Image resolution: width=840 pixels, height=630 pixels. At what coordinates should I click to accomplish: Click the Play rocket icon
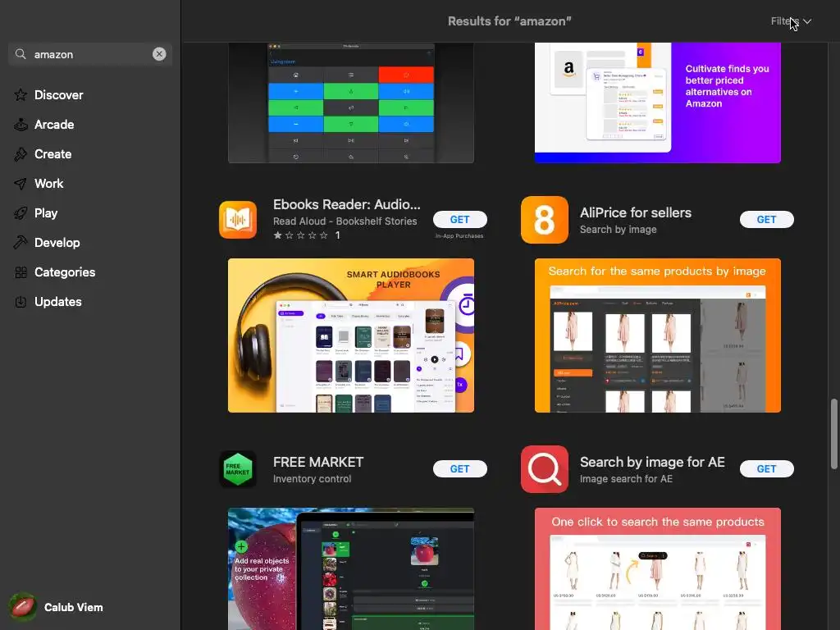tap(21, 213)
